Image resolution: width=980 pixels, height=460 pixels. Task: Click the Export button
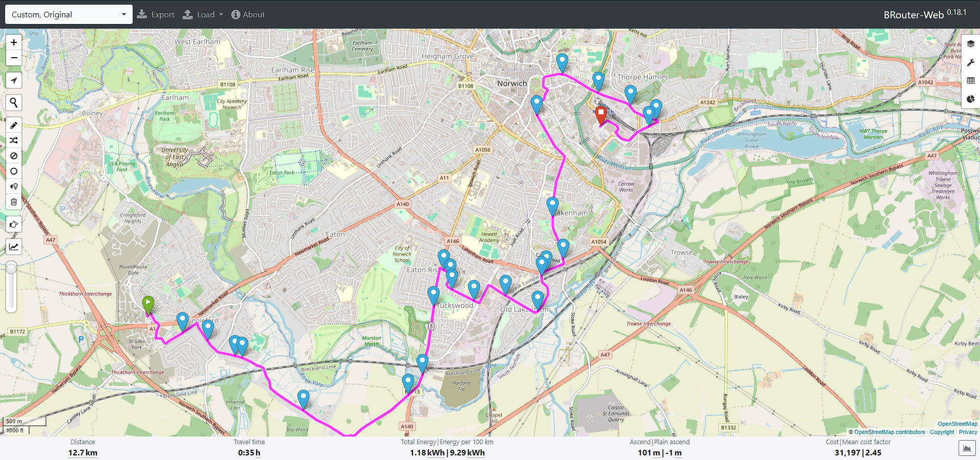[x=156, y=14]
